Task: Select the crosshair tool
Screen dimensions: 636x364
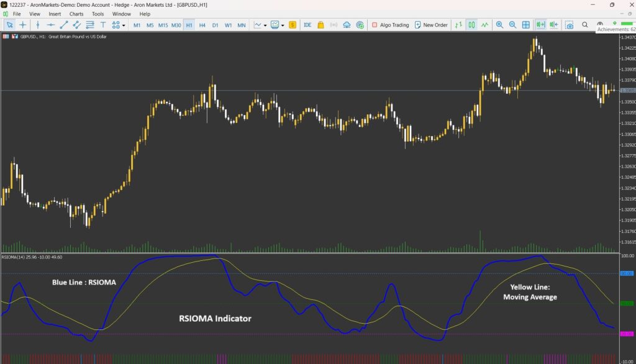Action: coord(23,25)
